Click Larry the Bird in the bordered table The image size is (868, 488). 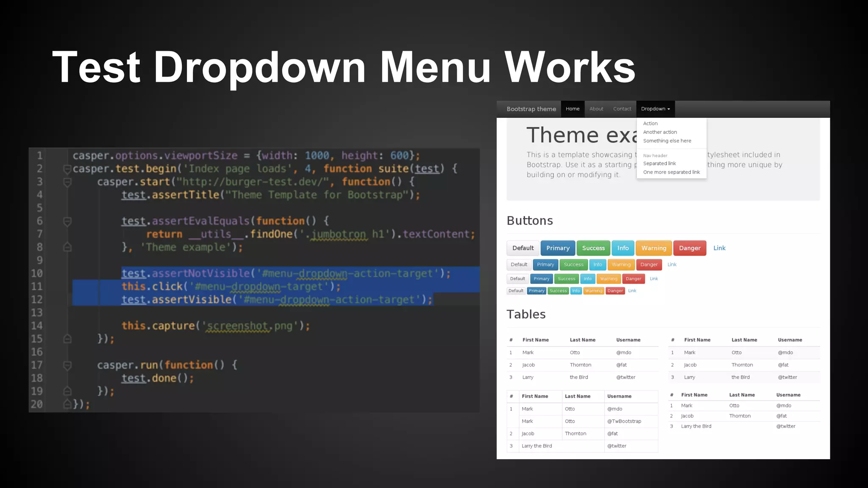pos(537,446)
